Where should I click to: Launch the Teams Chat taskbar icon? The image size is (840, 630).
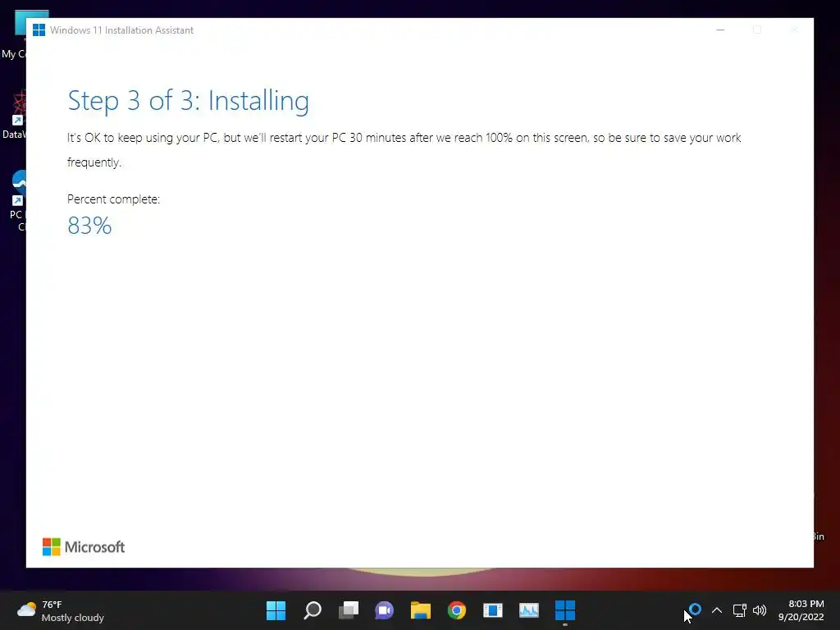[x=384, y=610]
